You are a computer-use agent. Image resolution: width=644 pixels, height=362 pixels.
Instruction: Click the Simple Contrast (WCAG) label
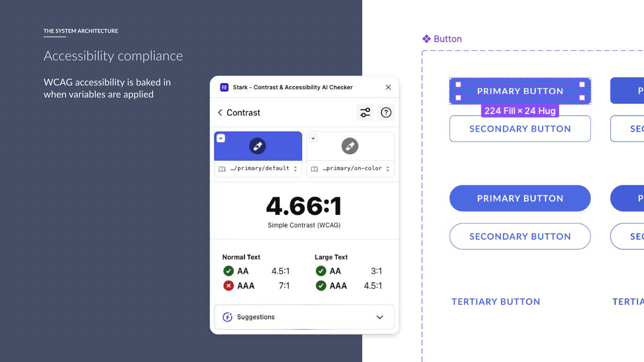tap(304, 225)
